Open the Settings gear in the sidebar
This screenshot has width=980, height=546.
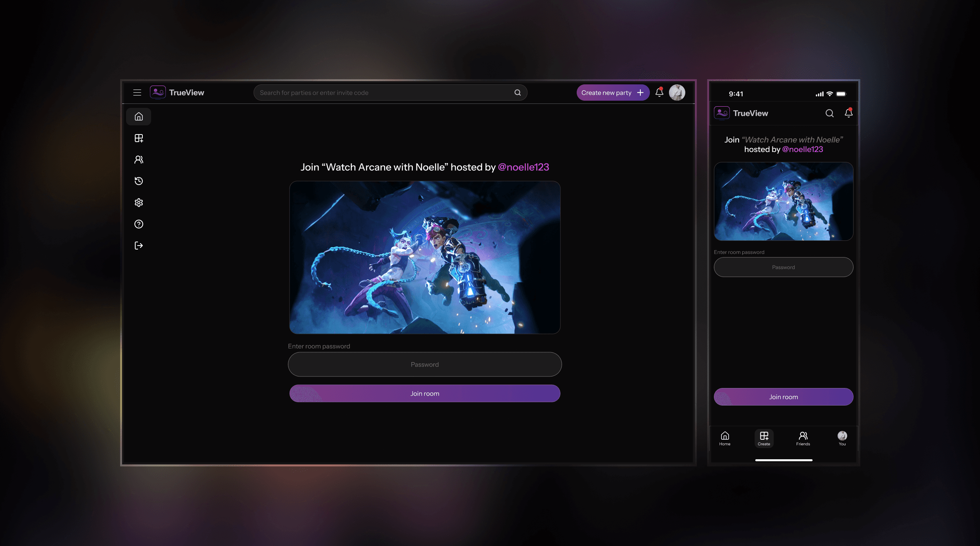[139, 203]
